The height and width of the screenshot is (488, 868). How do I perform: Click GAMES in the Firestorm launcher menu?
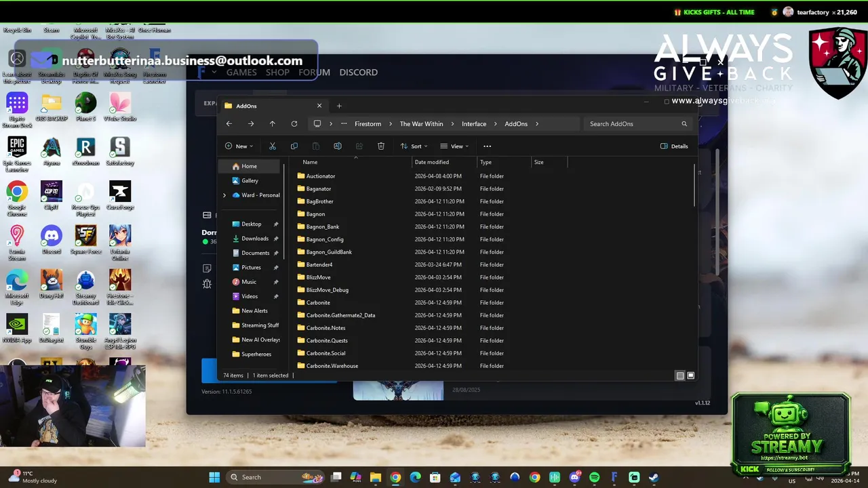click(x=241, y=73)
